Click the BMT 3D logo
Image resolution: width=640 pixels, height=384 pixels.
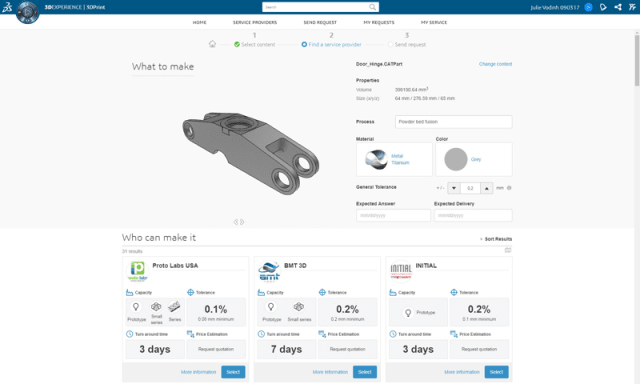(269, 272)
